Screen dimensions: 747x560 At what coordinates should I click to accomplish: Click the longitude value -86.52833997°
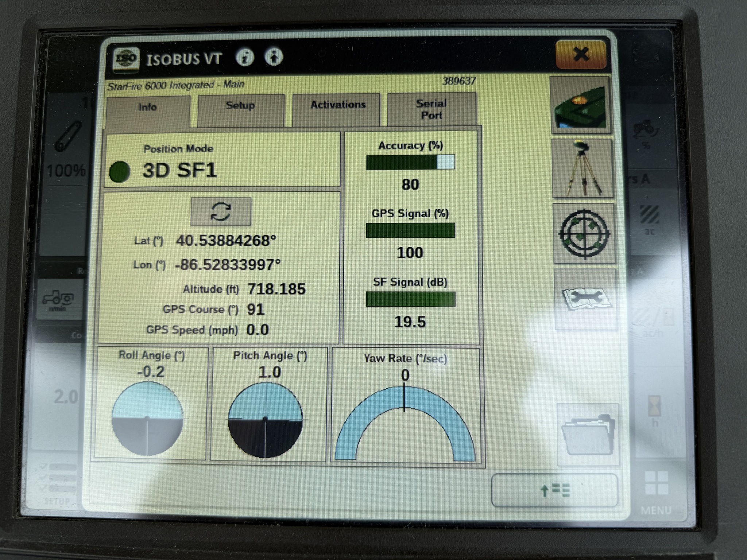tap(228, 265)
